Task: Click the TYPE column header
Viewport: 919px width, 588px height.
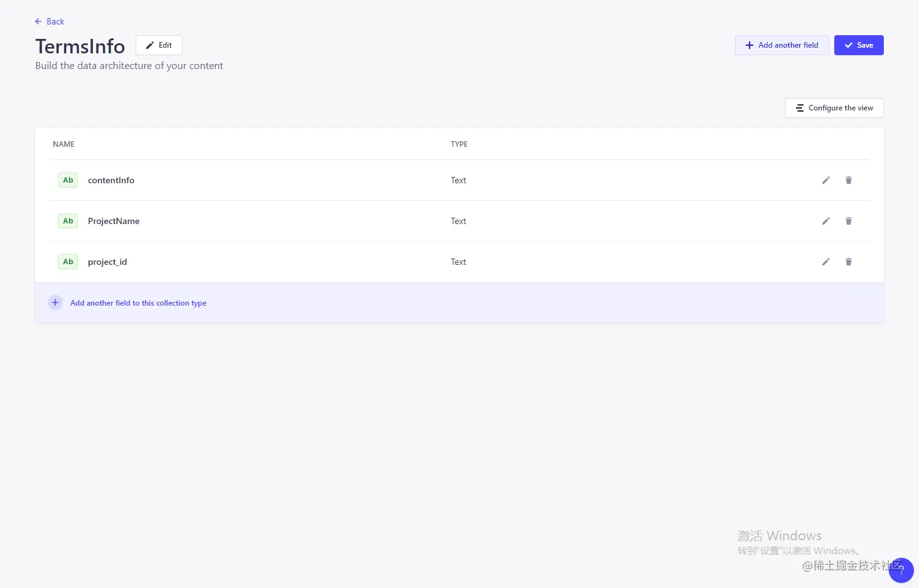Action: pyautogui.click(x=459, y=144)
